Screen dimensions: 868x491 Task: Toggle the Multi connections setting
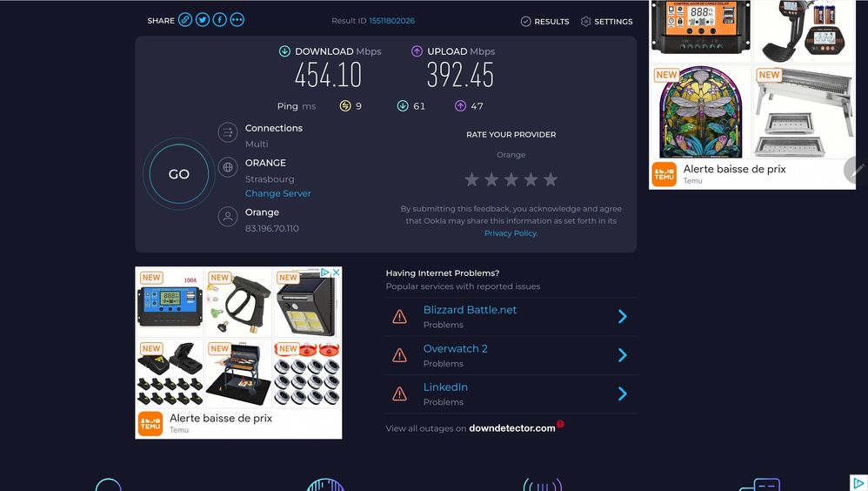257,145
